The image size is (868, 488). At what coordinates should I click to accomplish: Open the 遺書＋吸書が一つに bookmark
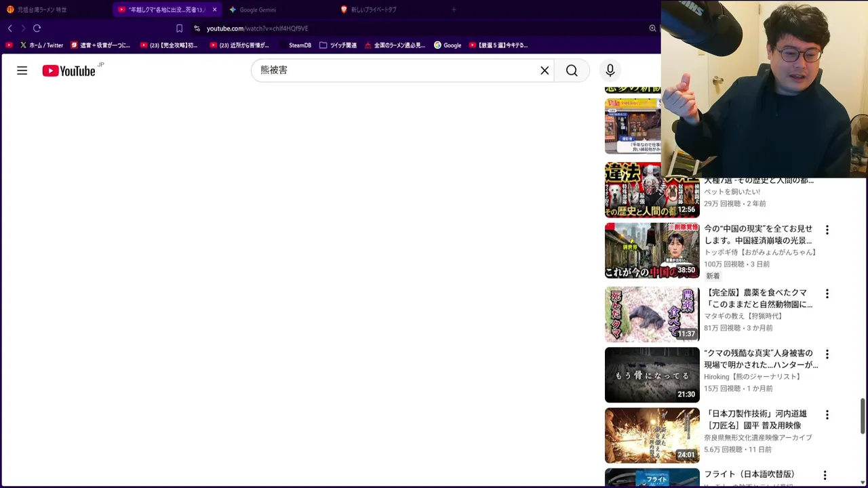(x=100, y=45)
